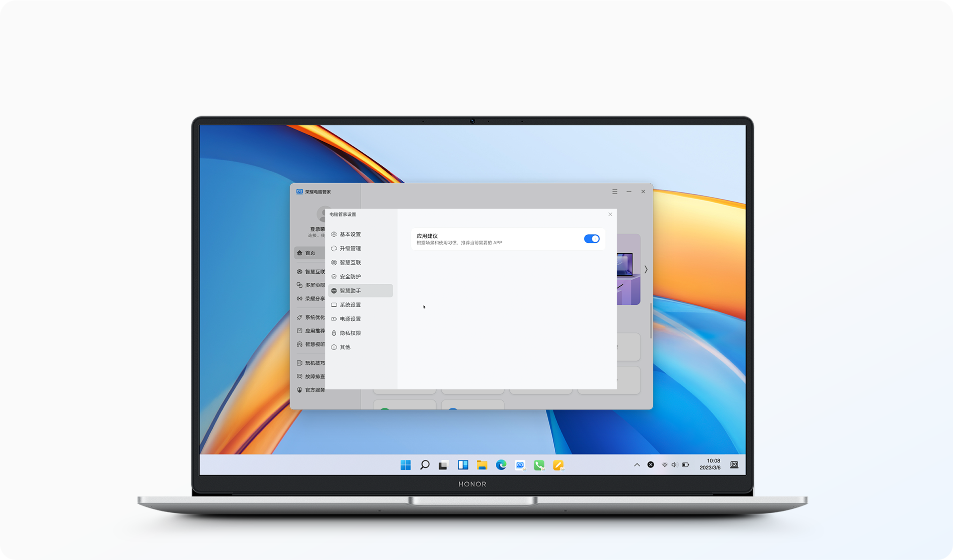Expand the system tray hidden icons chevron
Screen dimensions: 953x560
pyautogui.click(x=637, y=465)
